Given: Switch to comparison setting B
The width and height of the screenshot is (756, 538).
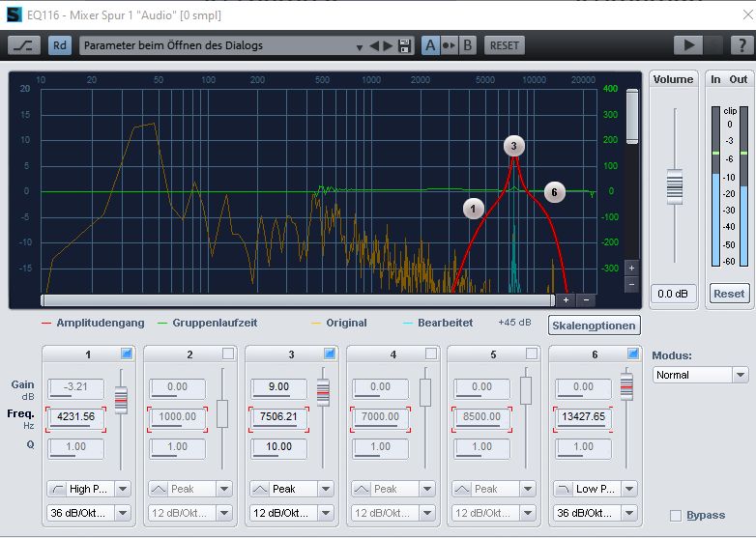Looking at the screenshot, I should click(x=468, y=45).
